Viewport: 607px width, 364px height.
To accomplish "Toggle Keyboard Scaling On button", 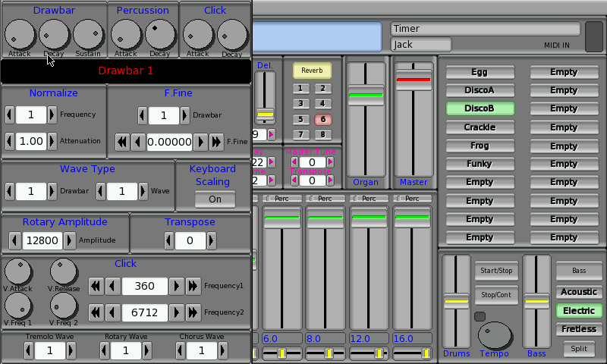I will 215,199.
